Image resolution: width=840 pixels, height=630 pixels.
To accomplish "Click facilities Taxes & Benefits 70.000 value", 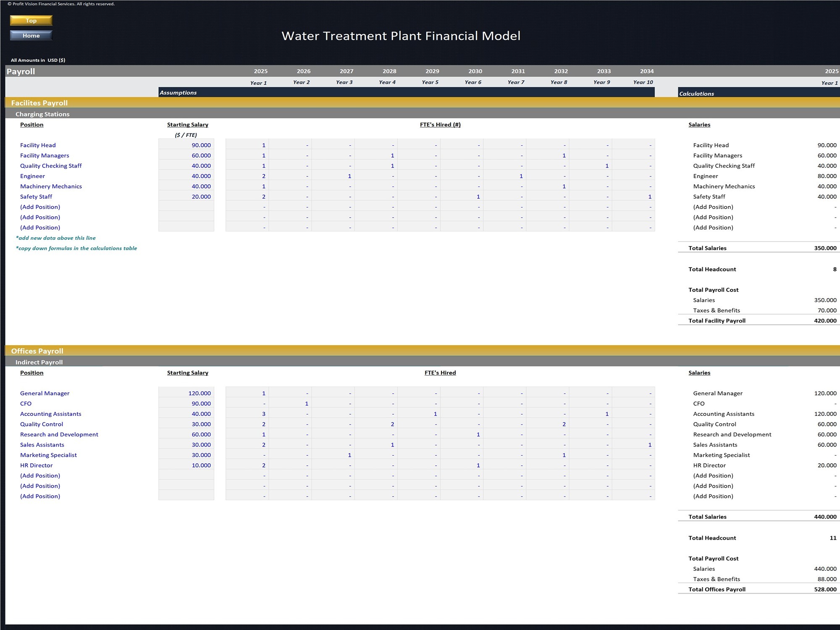I will tap(827, 310).
